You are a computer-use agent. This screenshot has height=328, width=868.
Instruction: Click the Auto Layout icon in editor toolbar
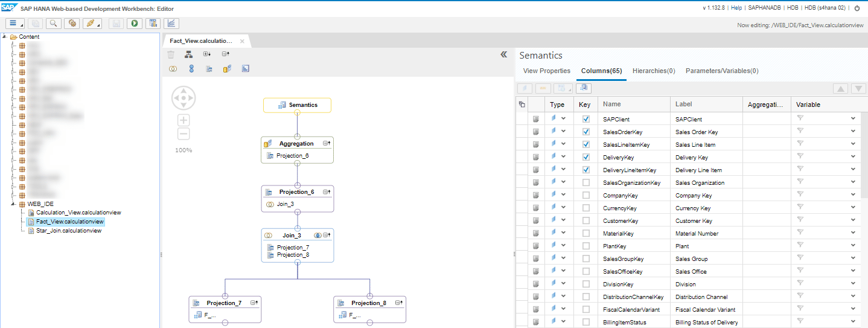pyautogui.click(x=188, y=54)
